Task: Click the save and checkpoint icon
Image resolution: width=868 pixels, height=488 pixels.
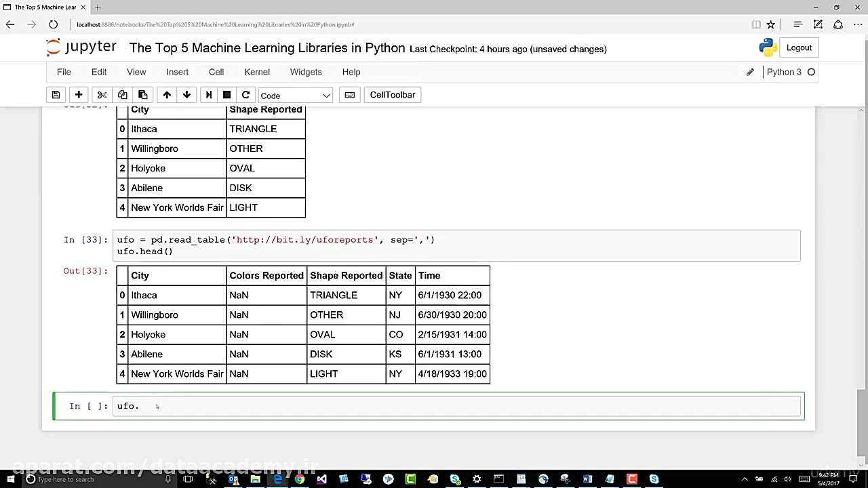Action: pos(56,95)
